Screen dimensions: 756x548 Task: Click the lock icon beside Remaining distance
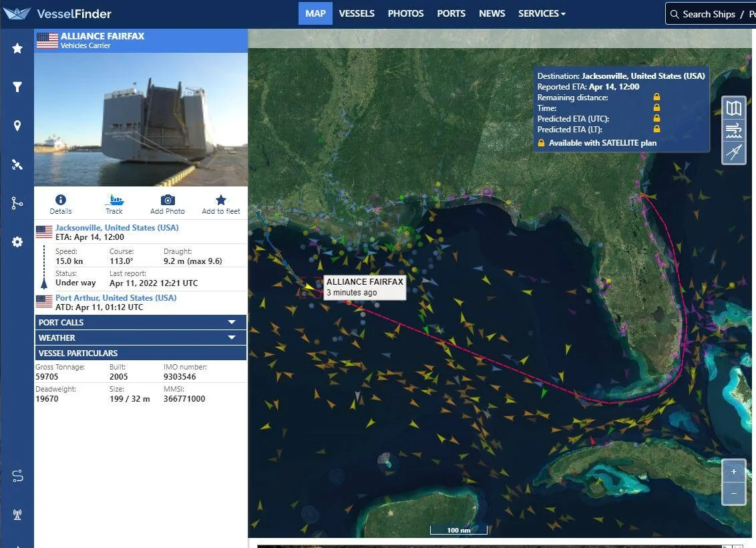[x=656, y=97]
